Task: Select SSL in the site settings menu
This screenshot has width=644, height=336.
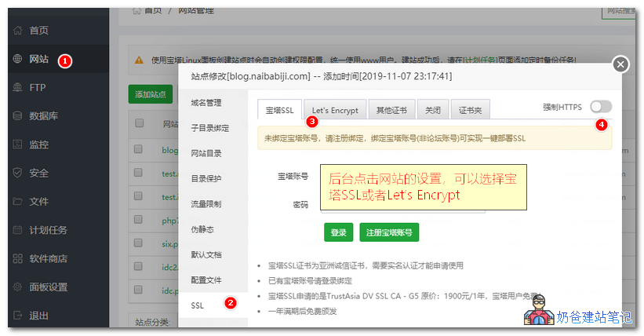Action: [x=197, y=305]
